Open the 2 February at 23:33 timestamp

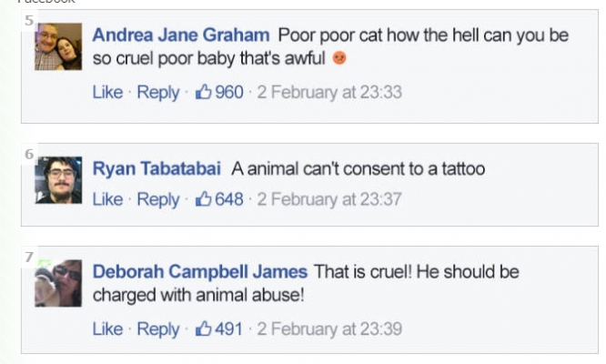(329, 92)
